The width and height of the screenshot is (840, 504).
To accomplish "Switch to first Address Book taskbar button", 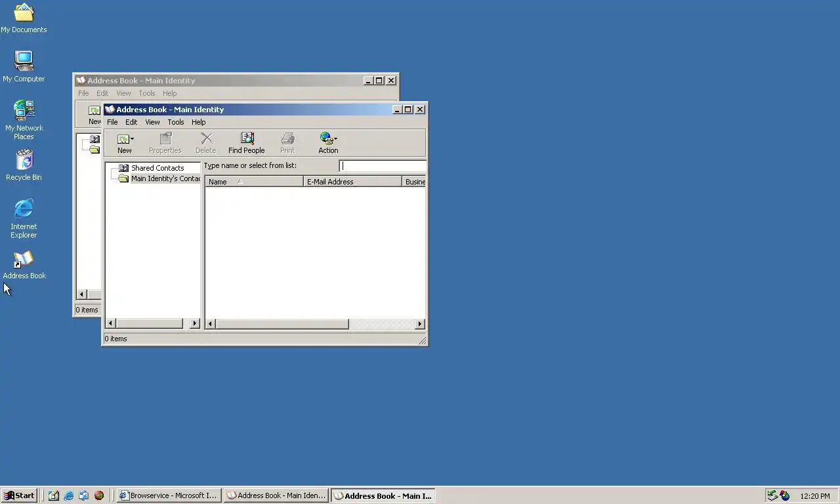I will pos(276,495).
